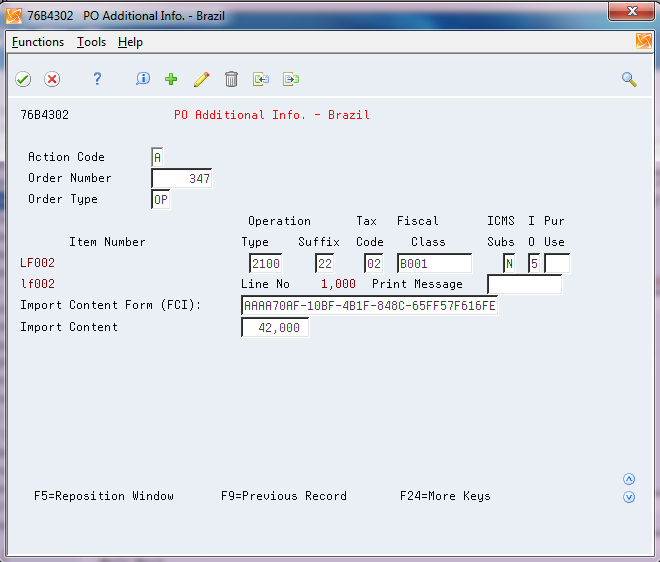Click the Fiscal Class field B001
The image size is (660, 562).
(x=434, y=264)
